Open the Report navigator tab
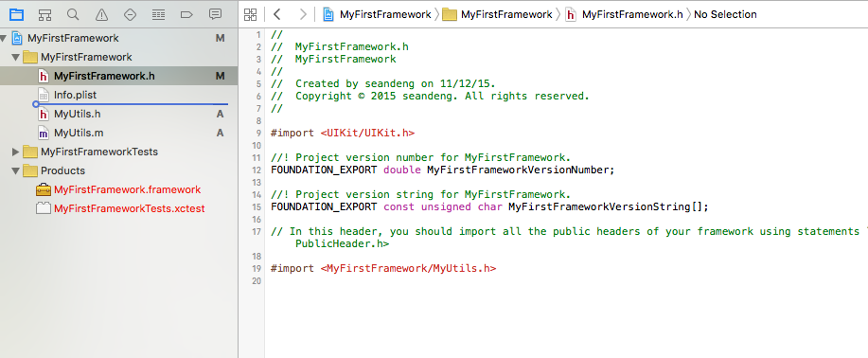This screenshot has width=868, height=358. [x=215, y=14]
